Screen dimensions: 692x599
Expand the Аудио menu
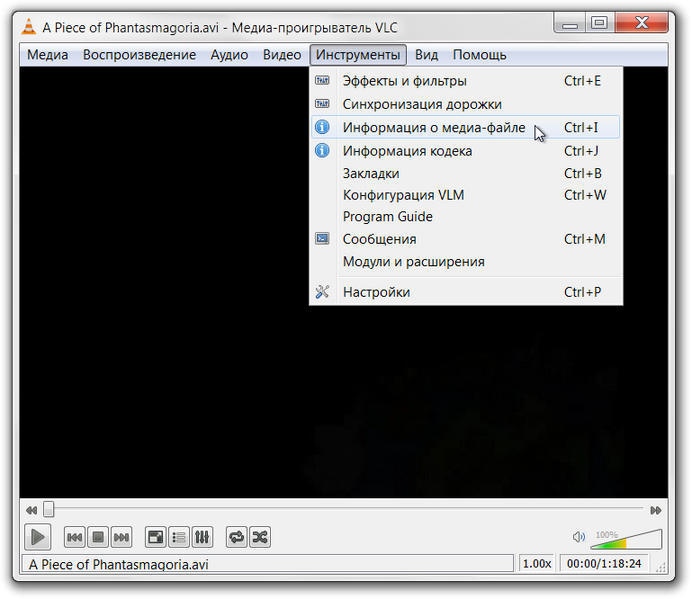click(x=229, y=55)
